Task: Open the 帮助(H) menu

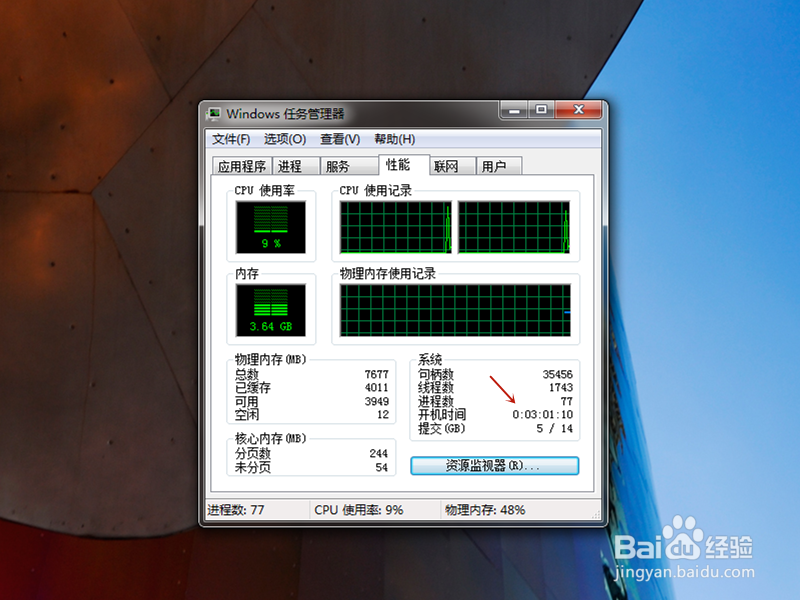Action: click(394, 139)
